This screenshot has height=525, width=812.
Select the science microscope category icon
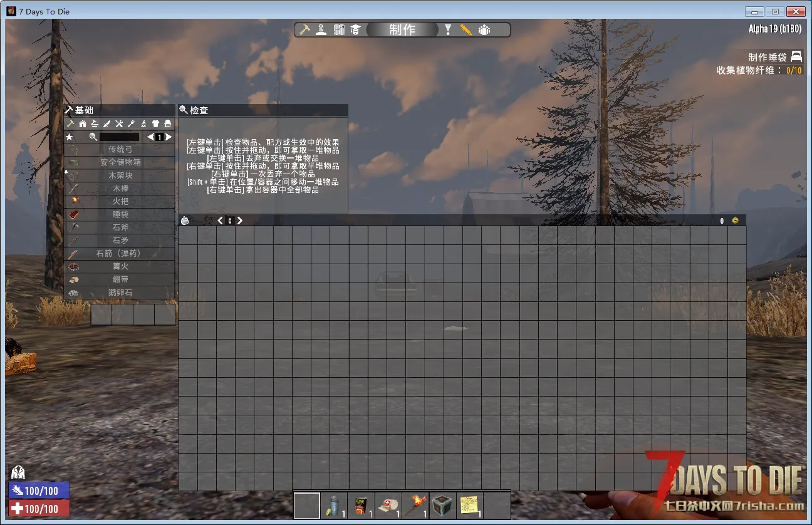coord(143,124)
